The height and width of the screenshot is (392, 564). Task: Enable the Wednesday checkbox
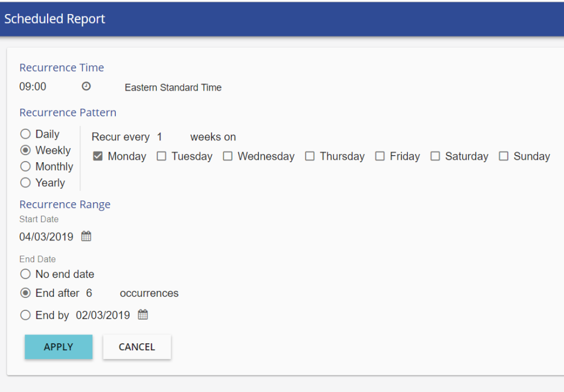(x=228, y=156)
